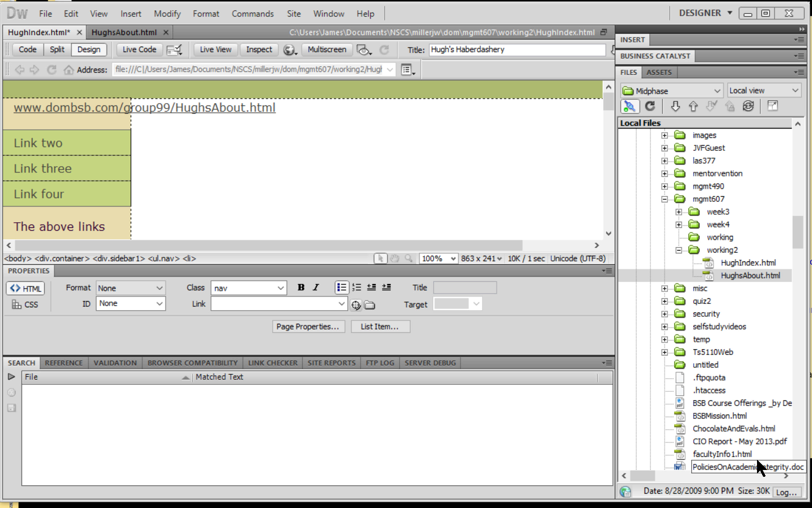
Task: Expand the Files panel to show local and remote
Action: click(772, 106)
